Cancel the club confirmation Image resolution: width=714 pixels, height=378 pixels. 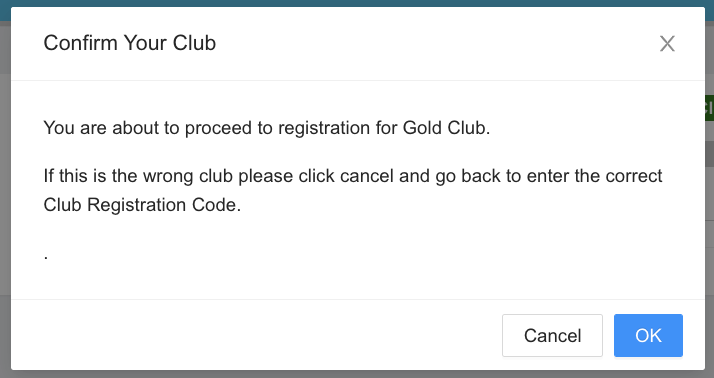pos(552,336)
